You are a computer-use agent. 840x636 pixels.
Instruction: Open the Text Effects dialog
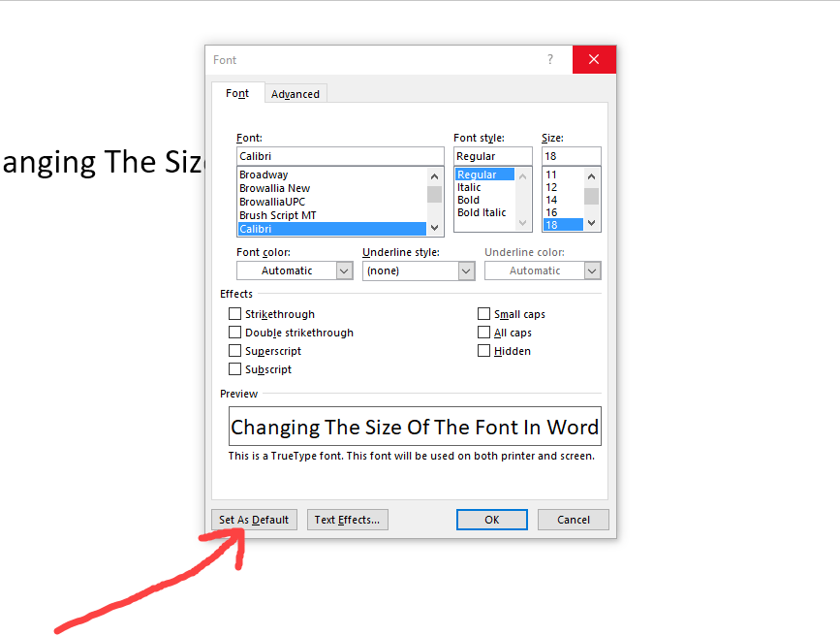point(347,520)
